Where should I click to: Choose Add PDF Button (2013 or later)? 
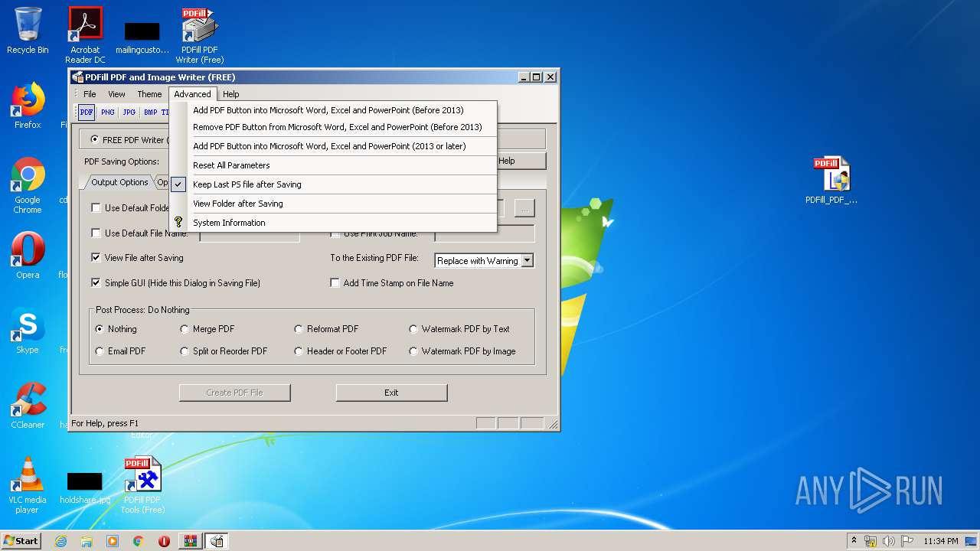333,146
